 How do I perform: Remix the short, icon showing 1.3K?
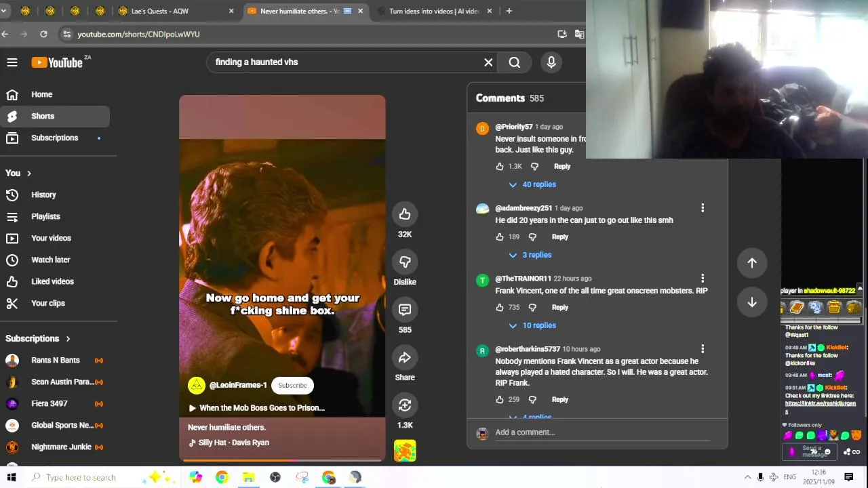point(405,405)
